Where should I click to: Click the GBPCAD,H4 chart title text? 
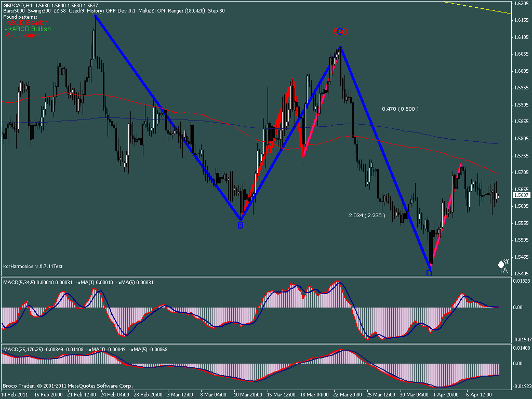pos(50,5)
